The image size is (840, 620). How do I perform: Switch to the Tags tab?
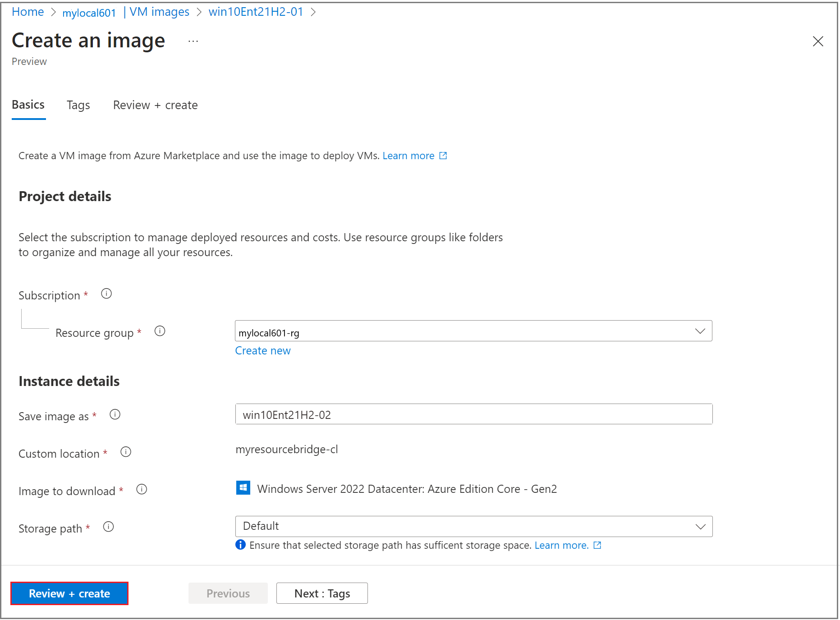click(x=78, y=105)
